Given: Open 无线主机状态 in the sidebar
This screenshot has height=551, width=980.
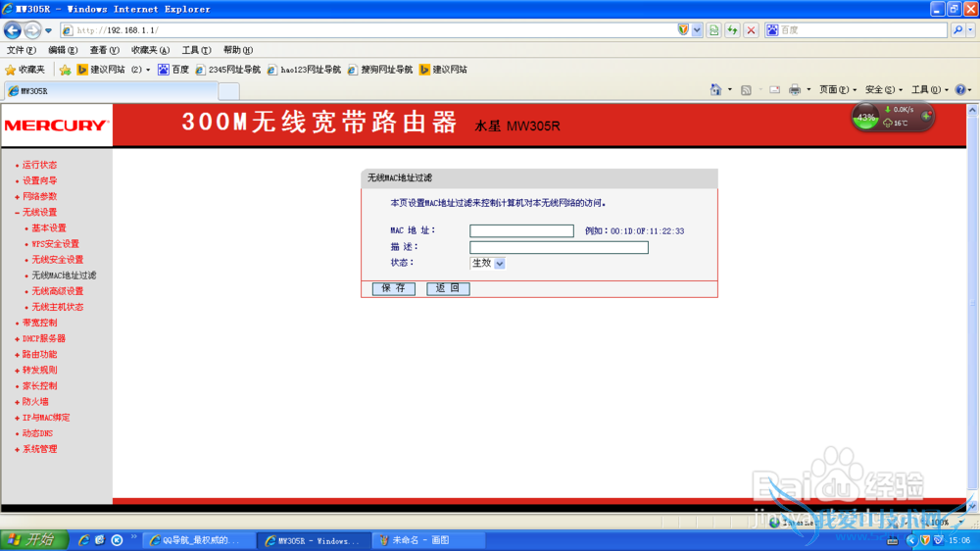Looking at the screenshot, I should (58, 307).
